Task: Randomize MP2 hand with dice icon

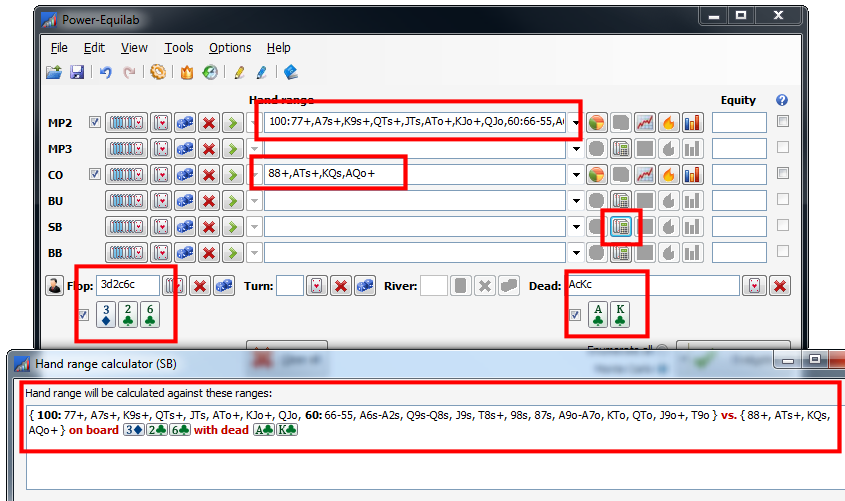Action: [x=185, y=123]
